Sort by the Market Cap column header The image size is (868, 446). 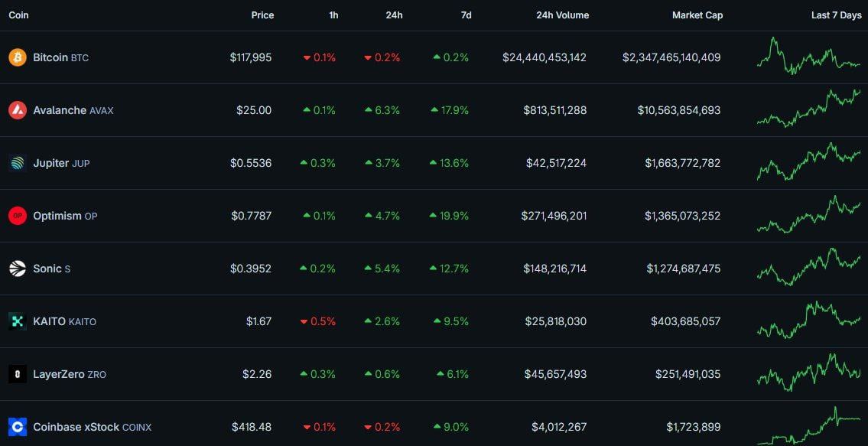click(x=697, y=15)
